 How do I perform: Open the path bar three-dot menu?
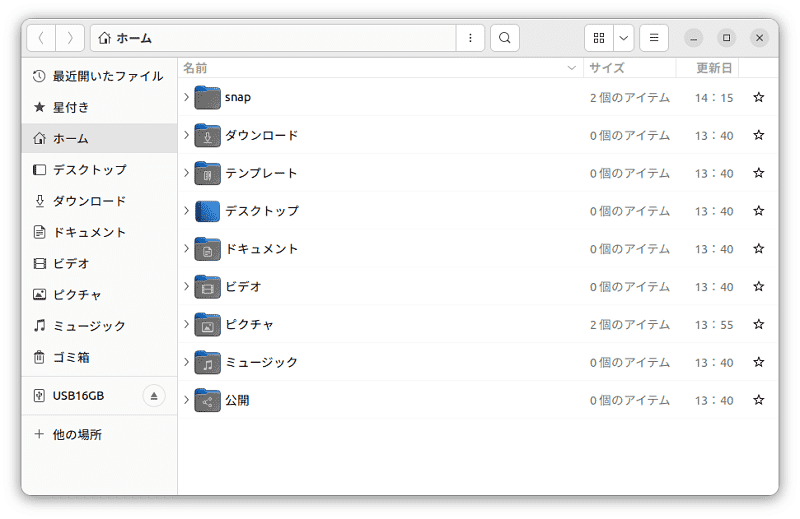(470, 38)
